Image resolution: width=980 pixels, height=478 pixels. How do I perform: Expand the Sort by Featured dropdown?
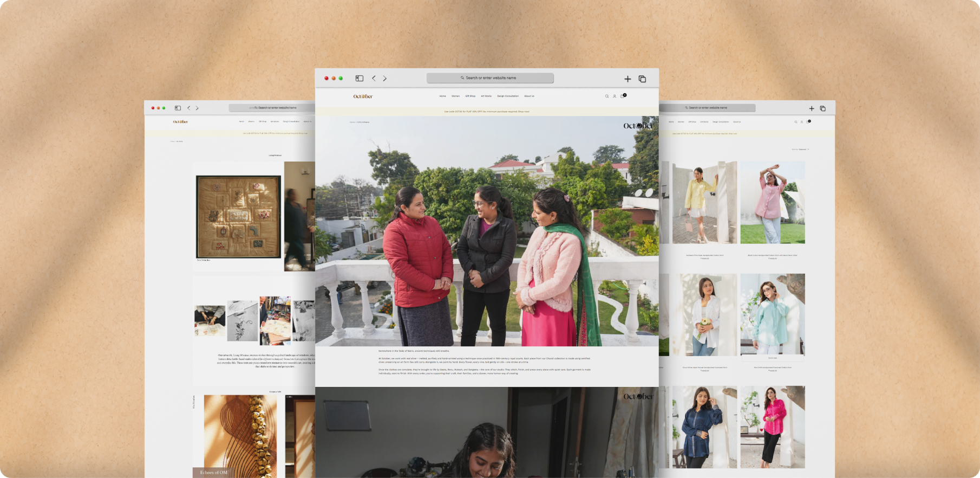click(801, 149)
